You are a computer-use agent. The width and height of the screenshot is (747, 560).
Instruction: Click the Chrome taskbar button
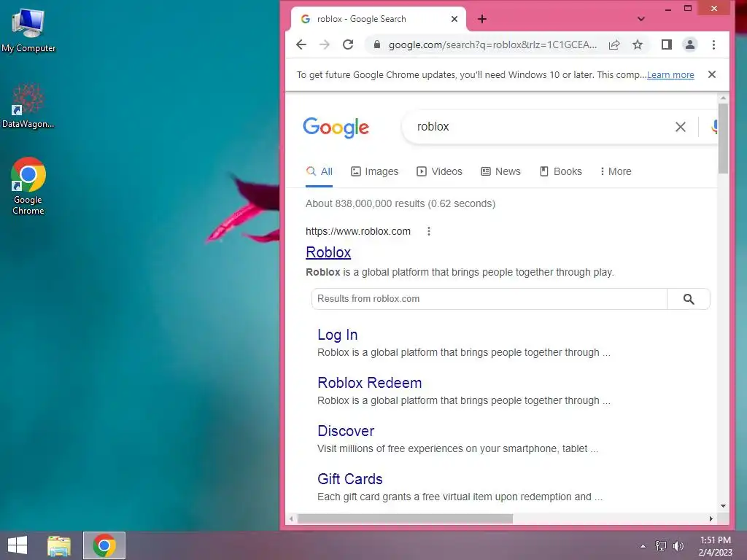pos(104,545)
